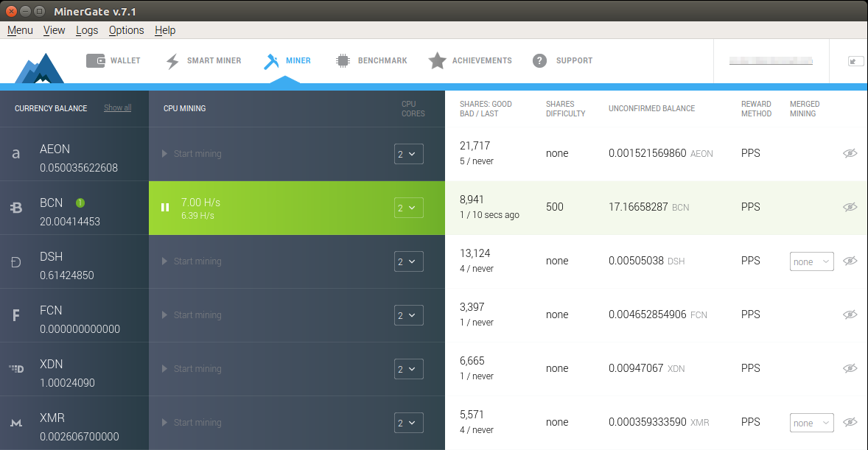Viewport: 868px width, 450px height.
Task: Toggle visibility eye for XDN row
Action: coord(850,368)
